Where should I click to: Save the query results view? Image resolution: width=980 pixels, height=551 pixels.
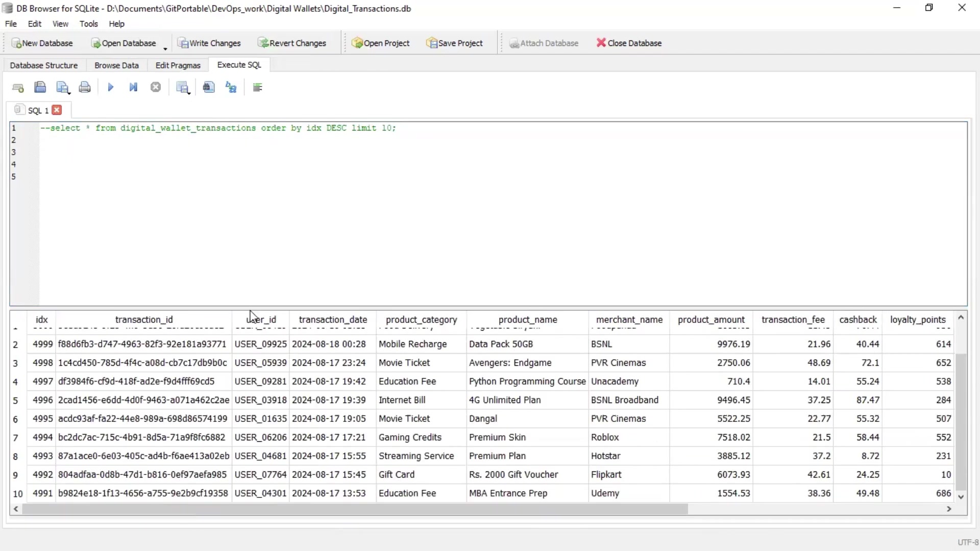coord(182,87)
